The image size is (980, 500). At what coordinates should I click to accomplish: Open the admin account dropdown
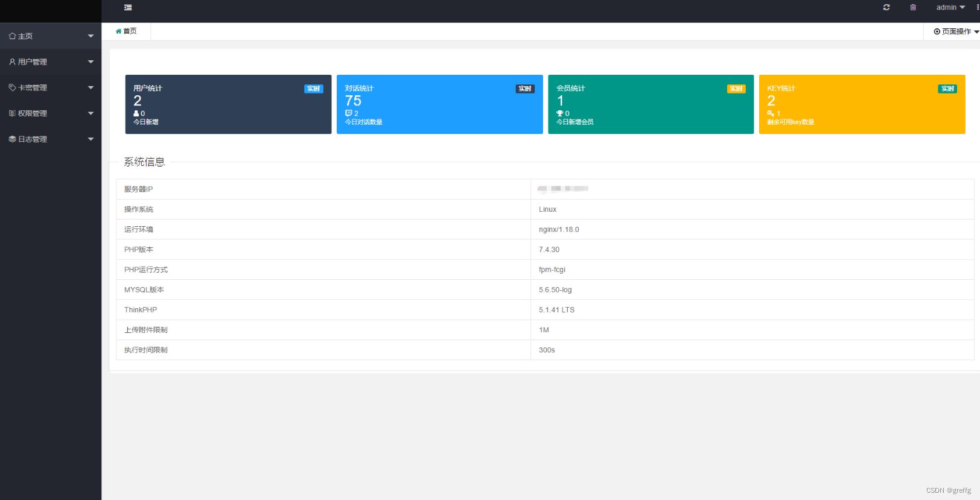coord(950,7)
